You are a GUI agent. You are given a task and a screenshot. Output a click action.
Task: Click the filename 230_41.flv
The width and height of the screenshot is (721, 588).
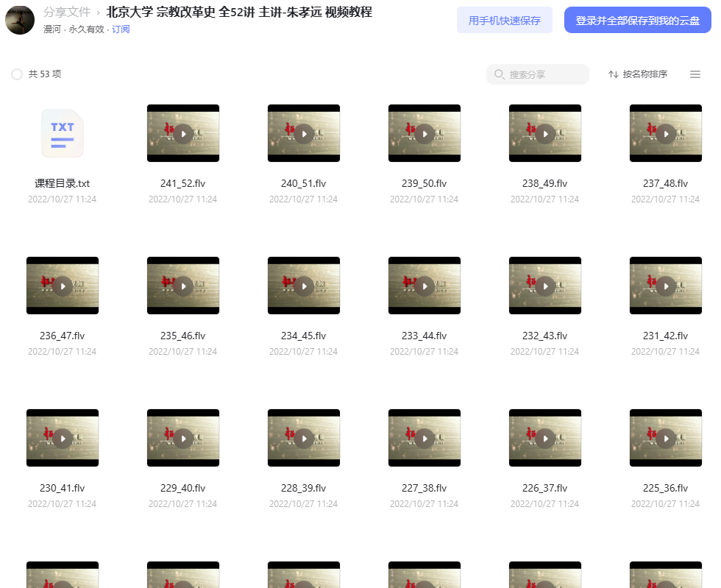[x=63, y=488]
